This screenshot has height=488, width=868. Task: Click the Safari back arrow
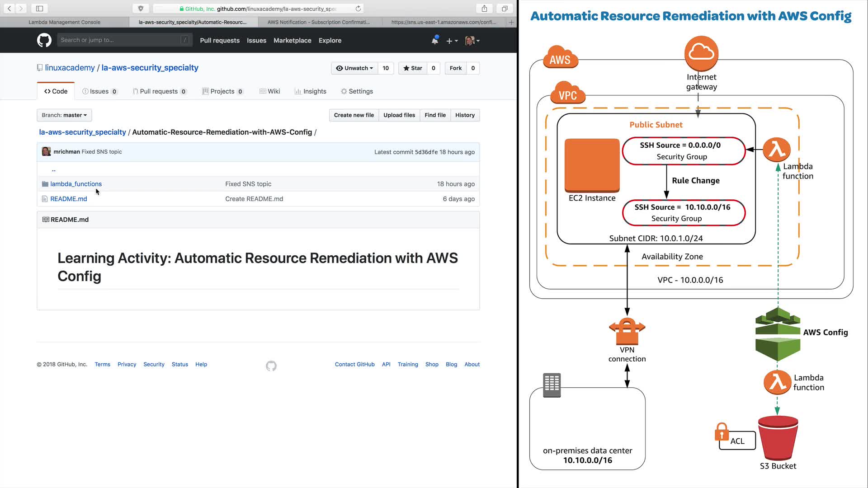pyautogui.click(x=9, y=9)
